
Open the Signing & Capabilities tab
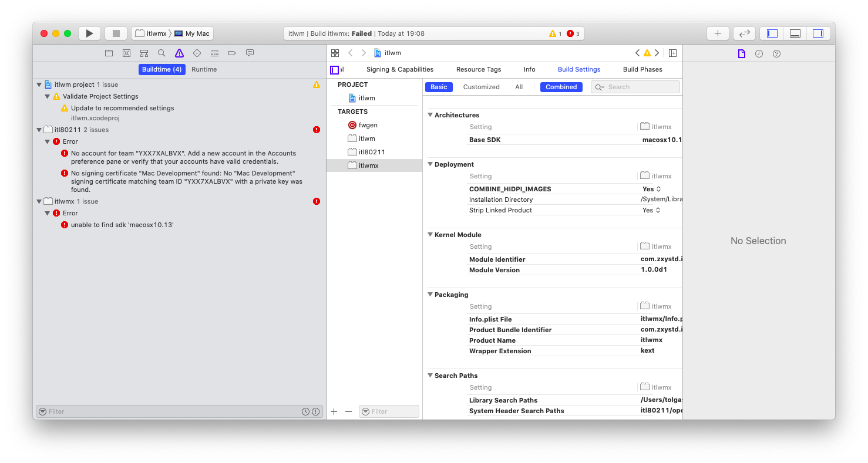[399, 69]
